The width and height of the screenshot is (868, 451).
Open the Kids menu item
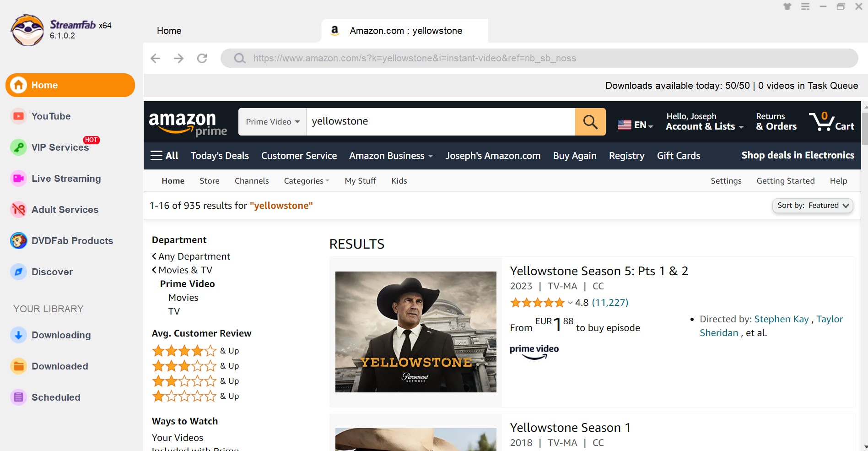[399, 181]
